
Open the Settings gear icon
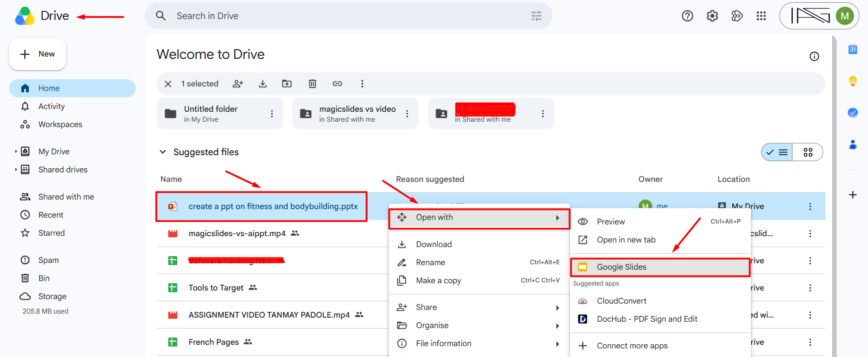click(712, 16)
